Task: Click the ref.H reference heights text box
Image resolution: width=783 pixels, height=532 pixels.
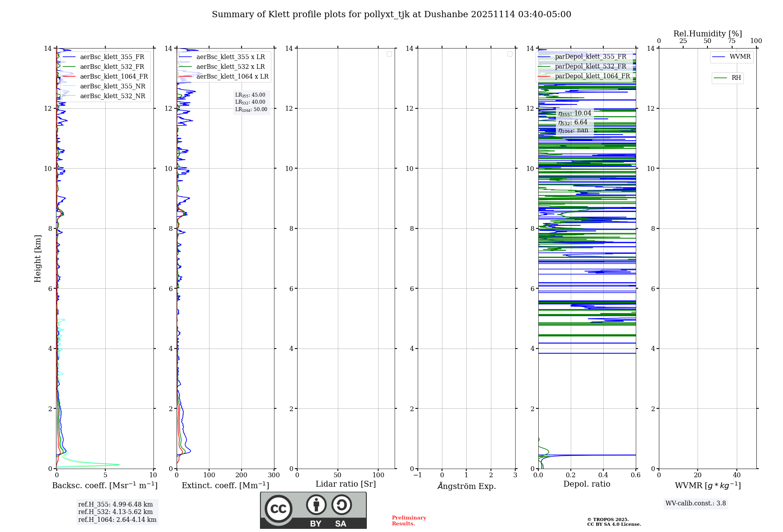Action: pos(117,512)
